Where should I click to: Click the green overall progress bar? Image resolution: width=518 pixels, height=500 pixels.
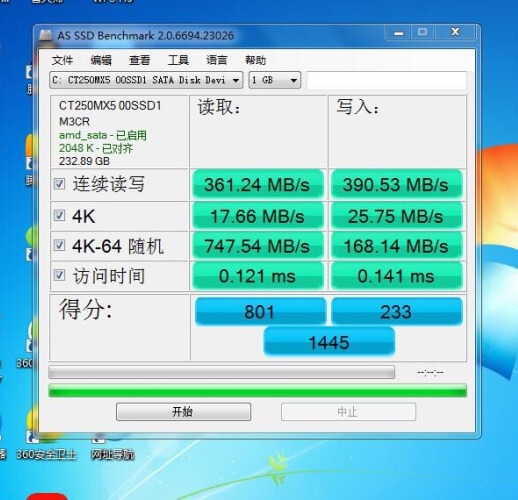257,390
